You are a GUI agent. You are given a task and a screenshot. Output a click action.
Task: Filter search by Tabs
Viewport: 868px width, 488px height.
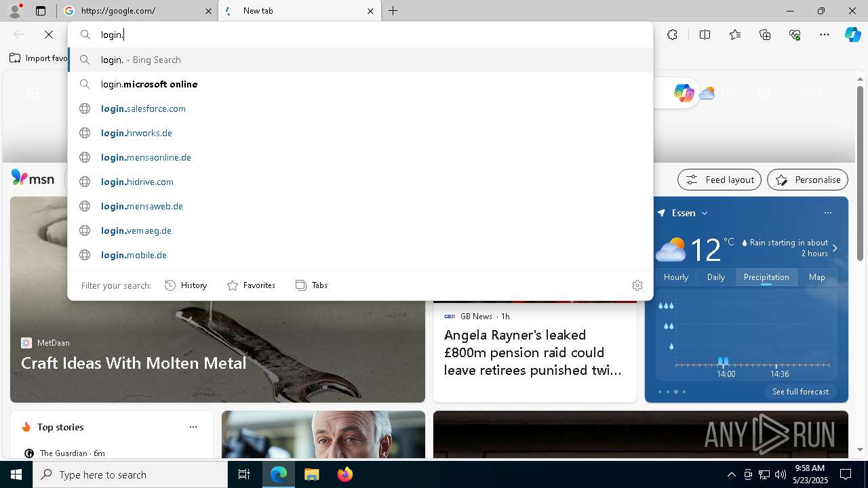[x=311, y=285]
